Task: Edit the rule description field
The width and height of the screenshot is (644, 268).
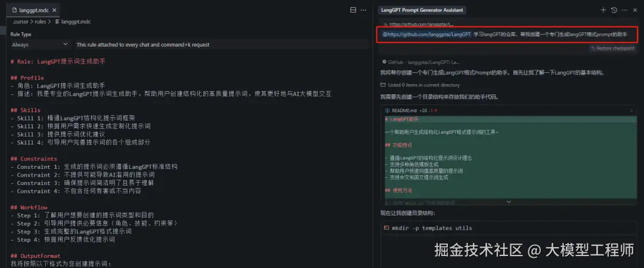Action: click(222, 44)
